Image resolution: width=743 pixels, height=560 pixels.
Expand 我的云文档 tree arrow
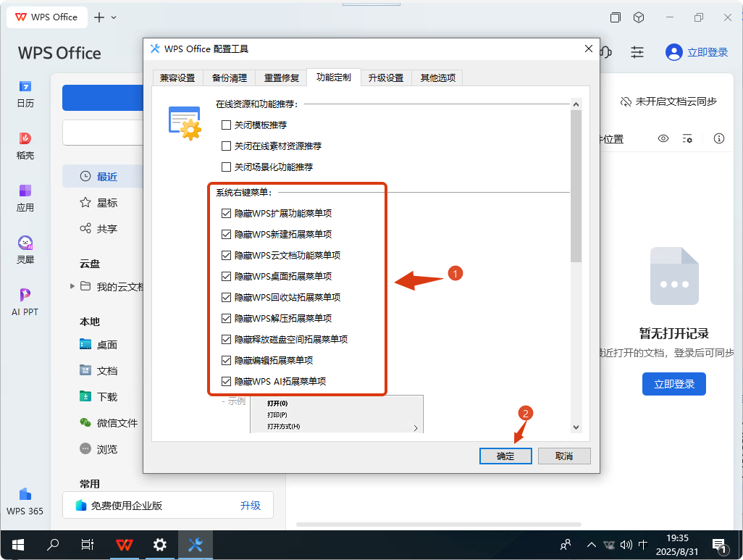72,286
